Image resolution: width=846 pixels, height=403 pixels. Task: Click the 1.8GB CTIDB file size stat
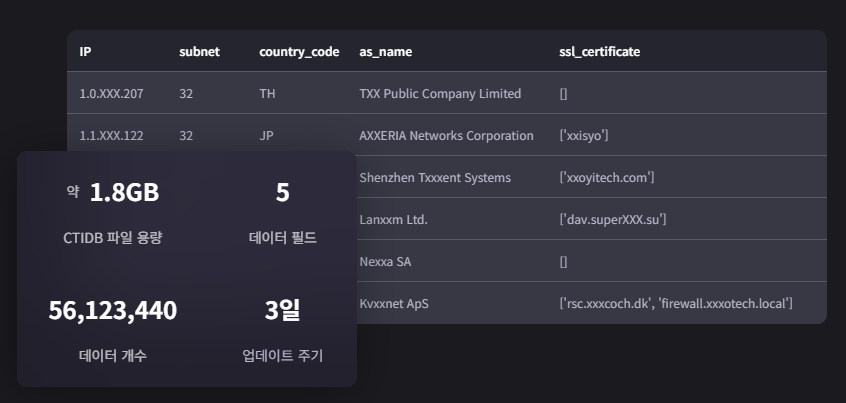click(x=124, y=193)
